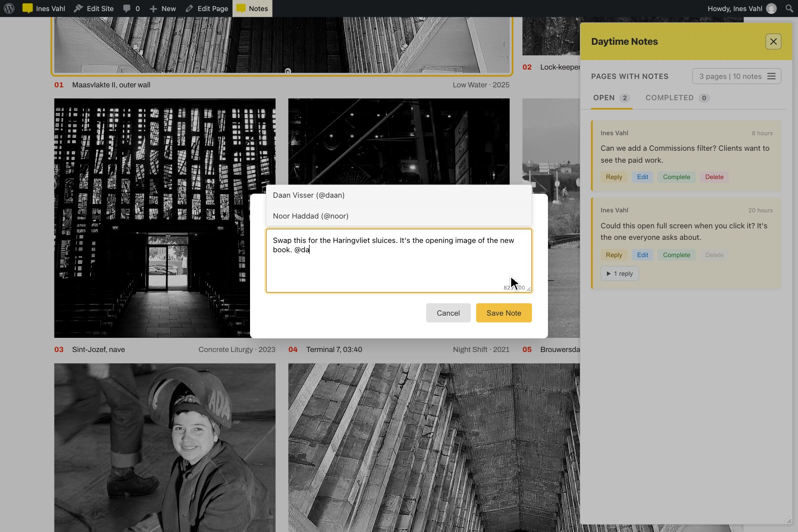Viewport: 798px width, 532px height.
Task: Click the 8 hours timestamp
Action: (762, 133)
